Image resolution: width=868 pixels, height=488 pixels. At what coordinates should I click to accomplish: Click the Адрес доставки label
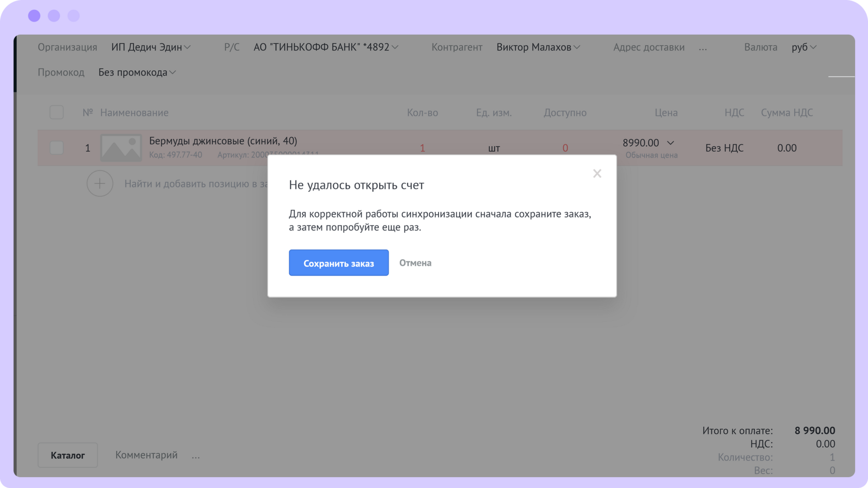tap(649, 47)
